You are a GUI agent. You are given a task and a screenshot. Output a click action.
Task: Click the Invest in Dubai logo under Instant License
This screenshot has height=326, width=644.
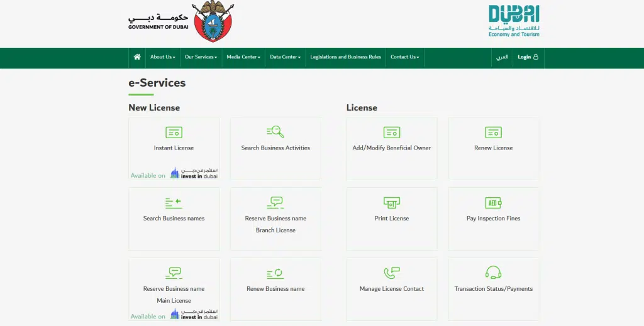point(194,173)
